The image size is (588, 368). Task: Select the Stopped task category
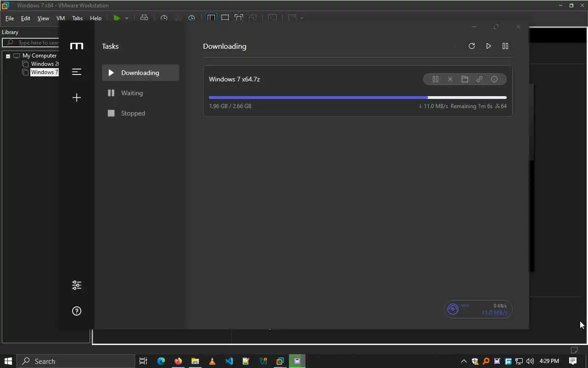pyautogui.click(x=141, y=113)
